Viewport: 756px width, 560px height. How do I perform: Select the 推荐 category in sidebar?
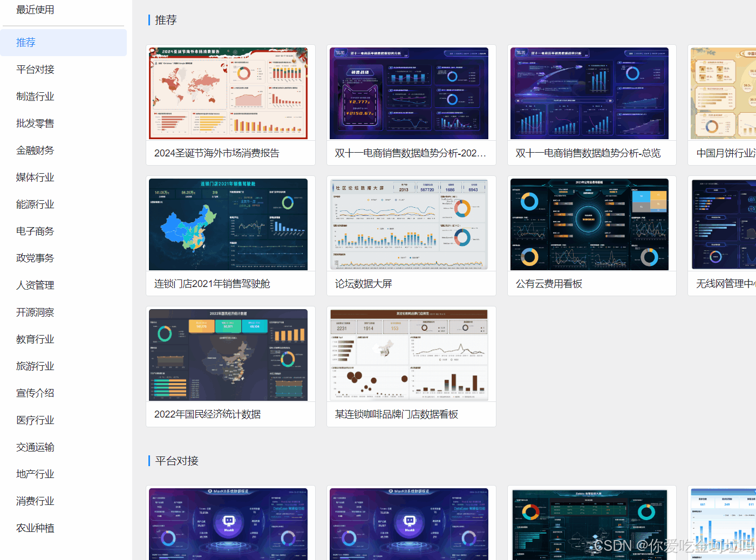point(63,43)
